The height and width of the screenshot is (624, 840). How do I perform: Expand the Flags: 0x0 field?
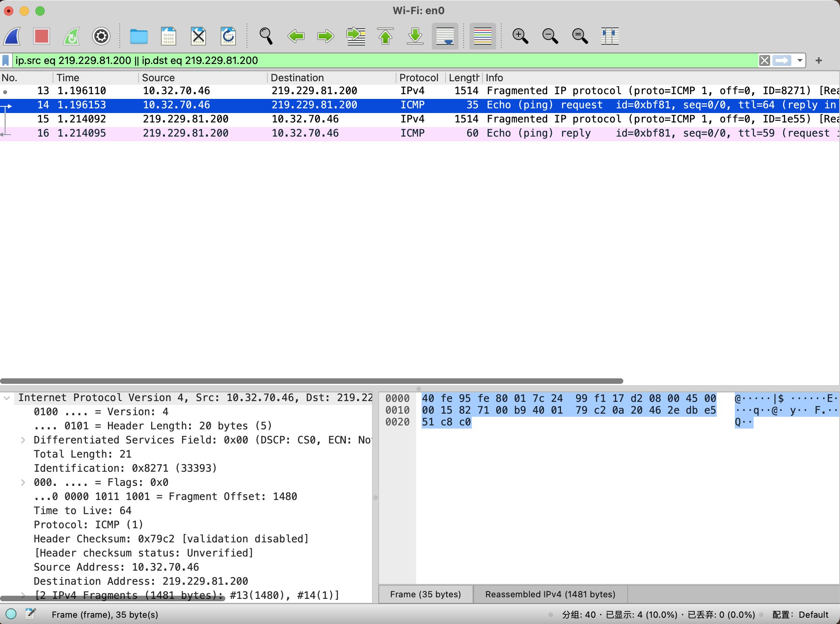(x=23, y=483)
